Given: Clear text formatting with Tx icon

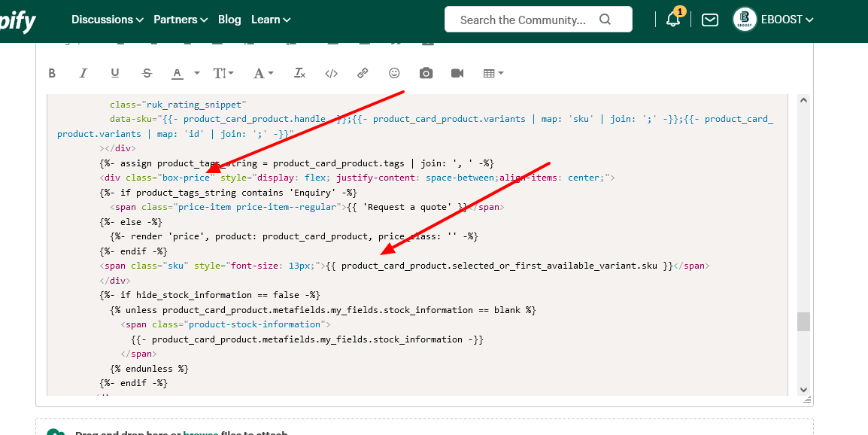Looking at the screenshot, I should tap(299, 73).
